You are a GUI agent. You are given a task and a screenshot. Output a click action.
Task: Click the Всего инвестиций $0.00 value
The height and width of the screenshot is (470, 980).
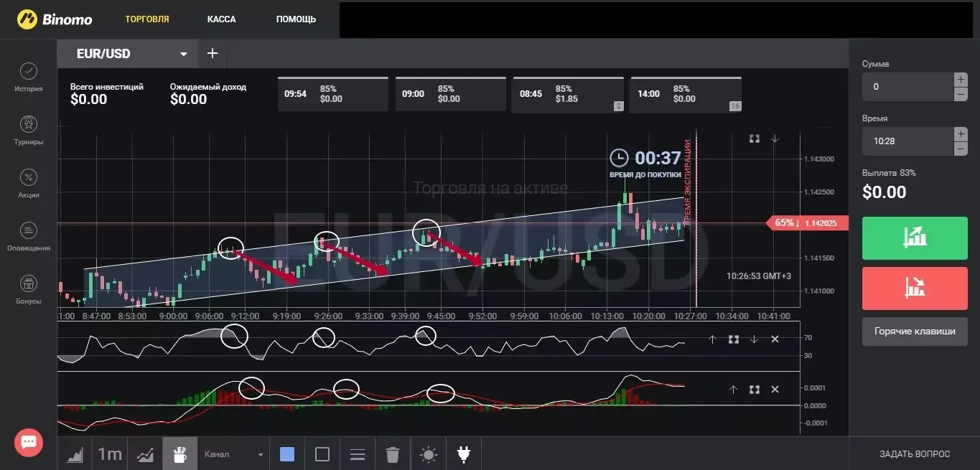point(89,100)
